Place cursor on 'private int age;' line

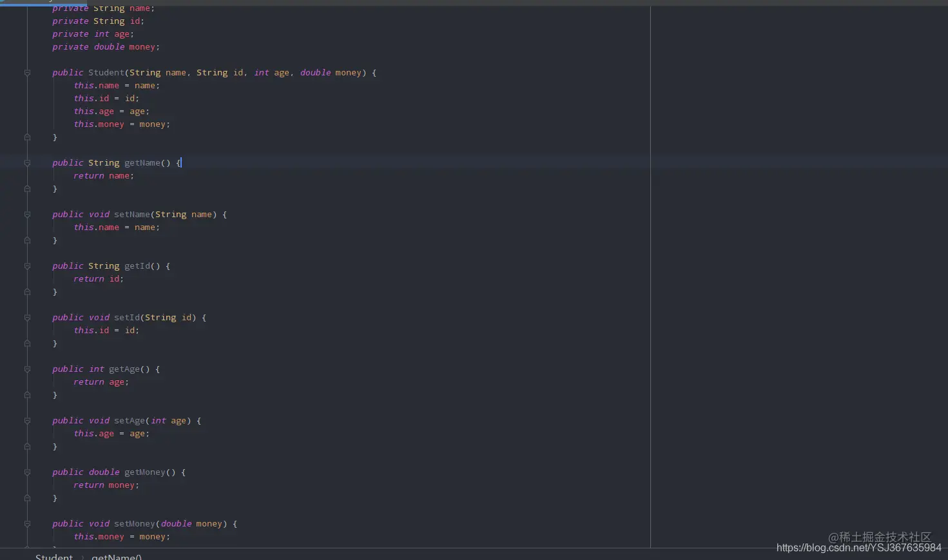tap(93, 34)
